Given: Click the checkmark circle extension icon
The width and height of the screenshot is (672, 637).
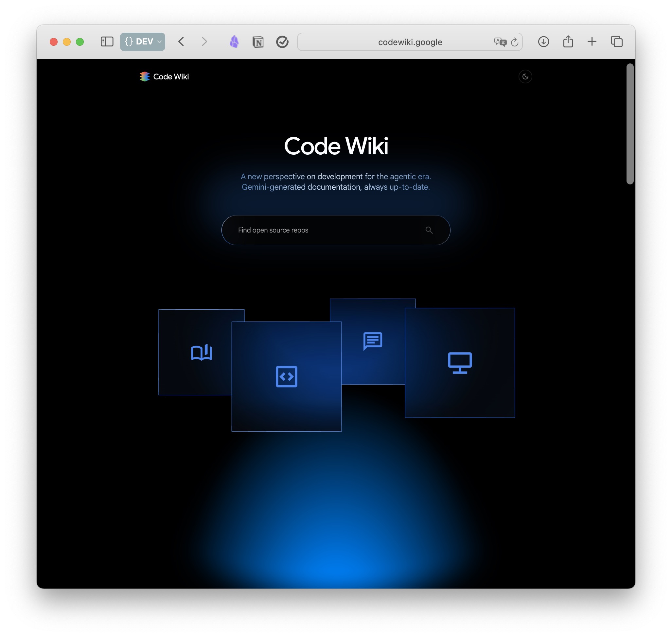Looking at the screenshot, I should point(282,42).
